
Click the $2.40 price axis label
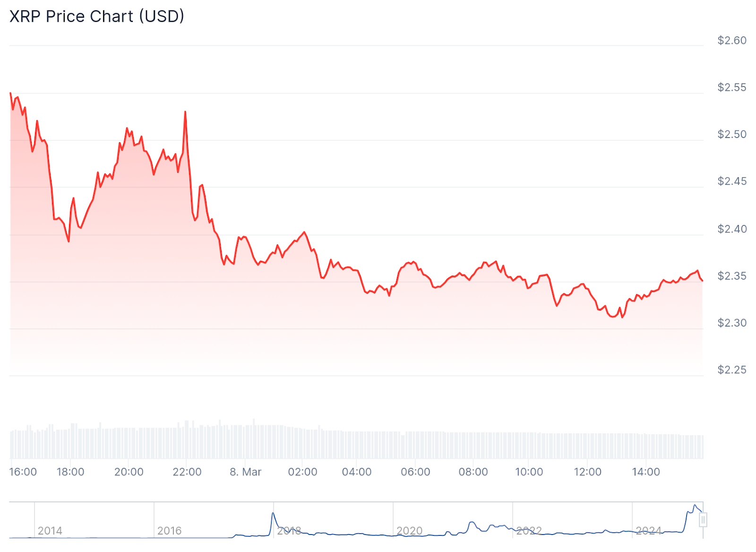point(732,229)
